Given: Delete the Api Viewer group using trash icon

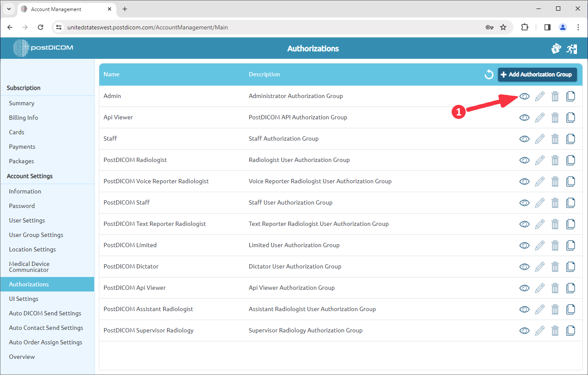Looking at the screenshot, I should tap(555, 117).
